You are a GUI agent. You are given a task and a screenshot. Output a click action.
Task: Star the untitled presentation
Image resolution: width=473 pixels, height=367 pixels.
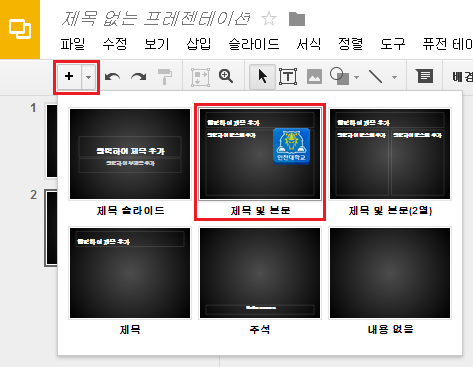[269, 19]
